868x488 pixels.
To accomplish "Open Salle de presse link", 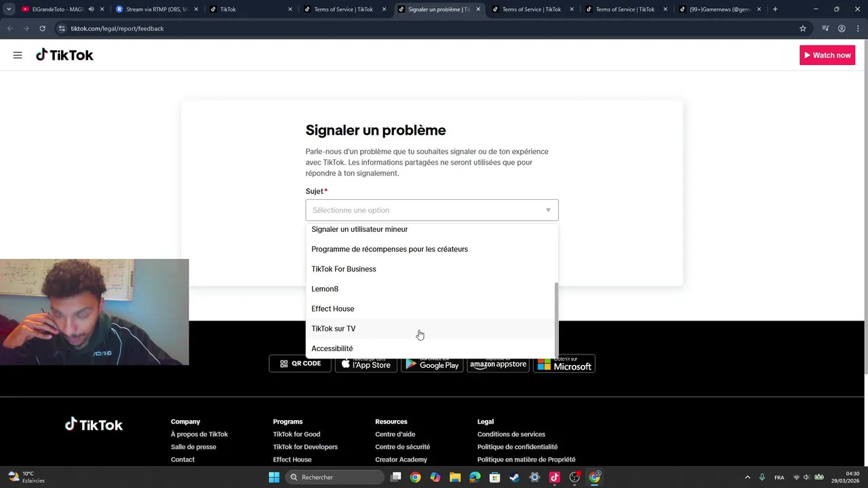I will 193,447.
